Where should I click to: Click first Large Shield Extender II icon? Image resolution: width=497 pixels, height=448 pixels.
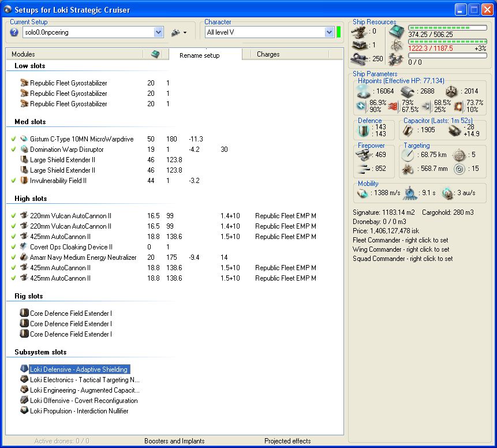pos(24,159)
